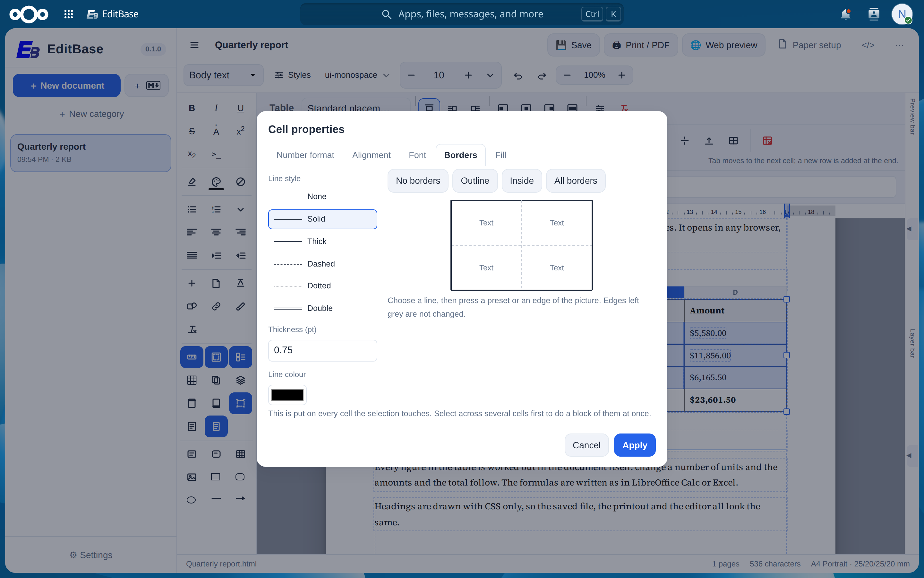Apply strikethrough formatting icon
Viewport: 924px width, 578px height.
pyautogui.click(x=192, y=132)
